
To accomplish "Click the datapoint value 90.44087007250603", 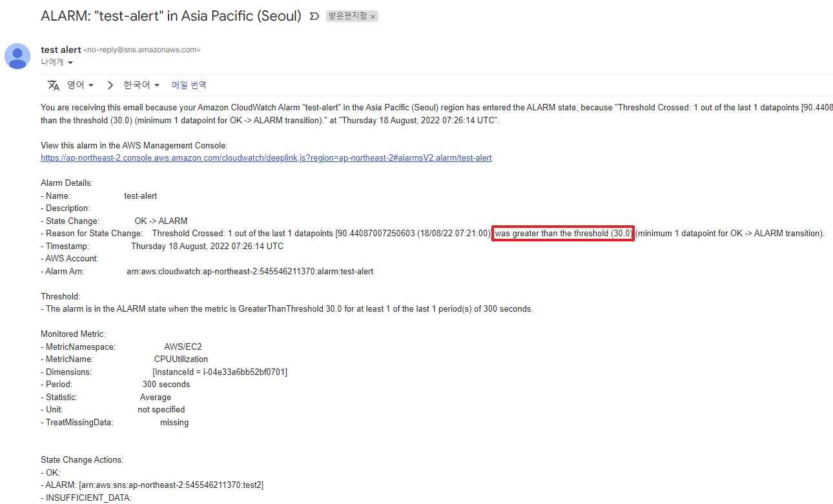I will [x=376, y=233].
